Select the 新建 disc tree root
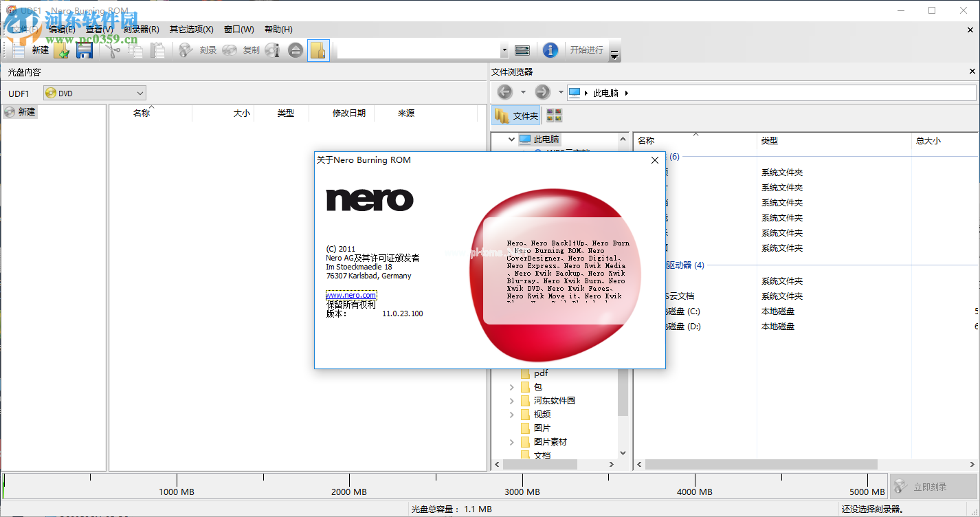Image resolution: width=980 pixels, height=517 pixels. [x=21, y=112]
